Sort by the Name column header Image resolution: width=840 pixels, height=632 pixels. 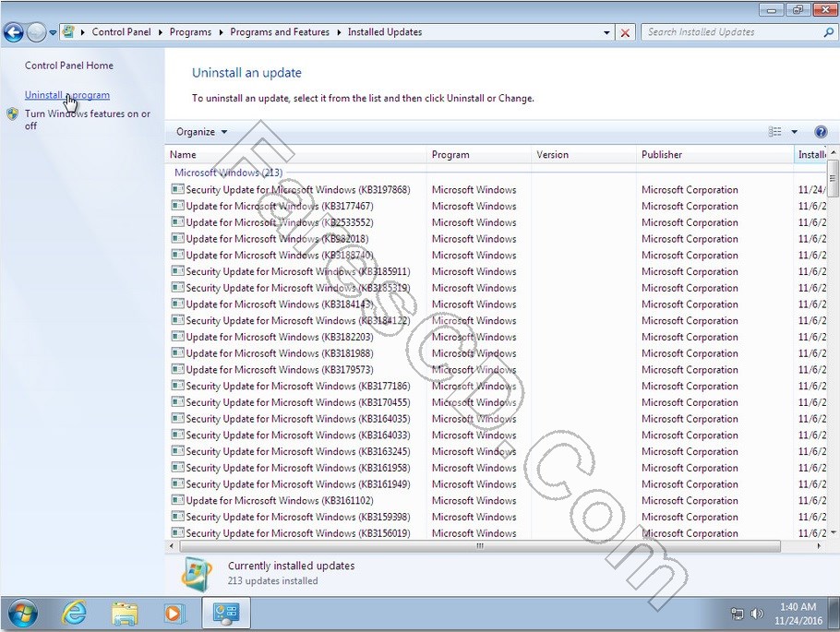295,155
